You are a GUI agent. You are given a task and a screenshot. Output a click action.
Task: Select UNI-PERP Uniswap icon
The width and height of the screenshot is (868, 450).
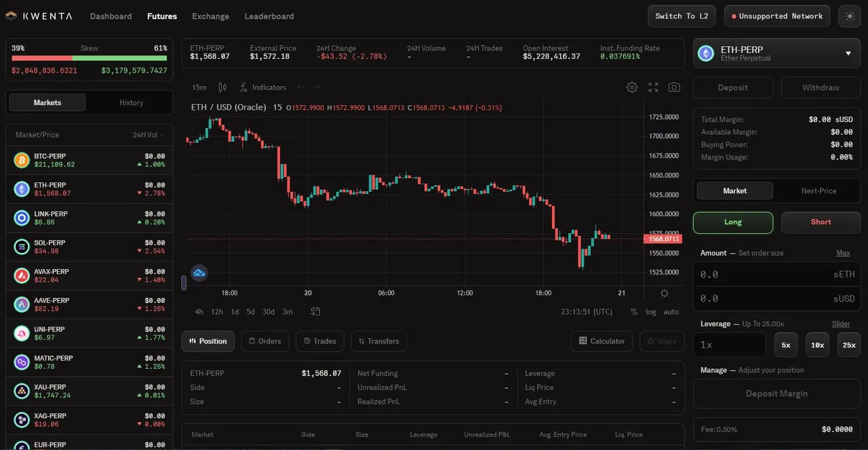pos(22,333)
